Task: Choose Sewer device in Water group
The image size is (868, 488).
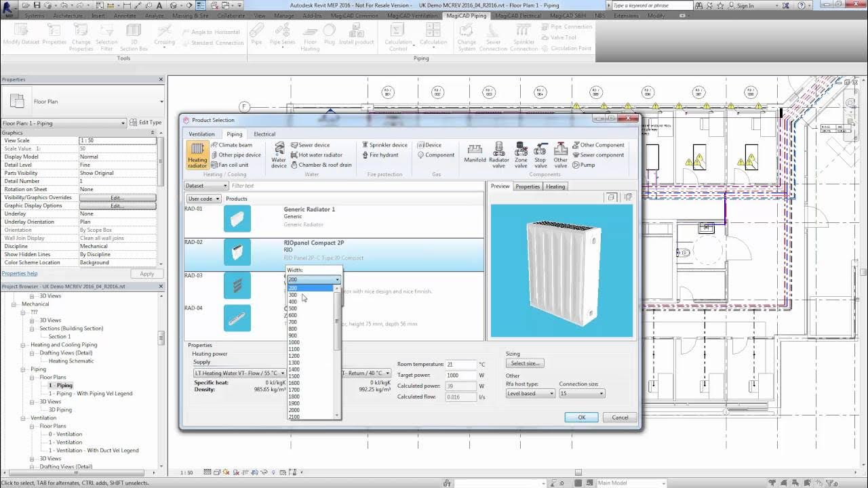Action: point(311,145)
